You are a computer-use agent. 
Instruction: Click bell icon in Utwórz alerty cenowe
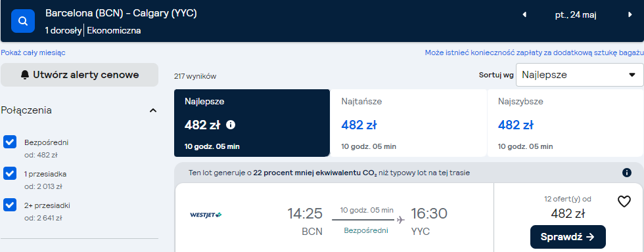25,75
